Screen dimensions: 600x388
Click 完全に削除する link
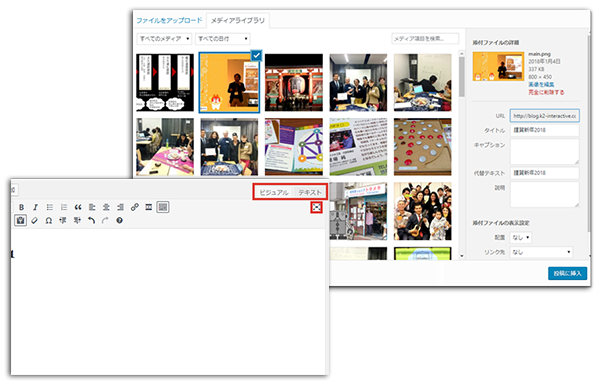click(x=546, y=92)
